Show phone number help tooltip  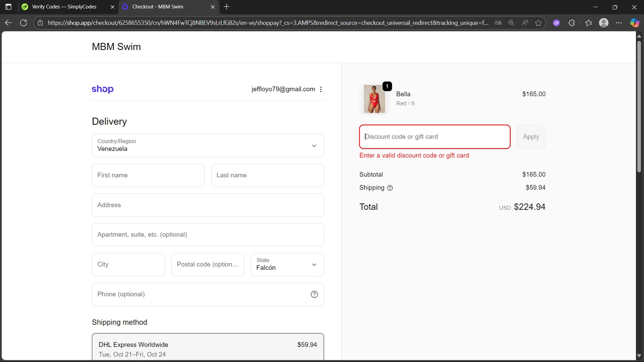tap(314, 294)
